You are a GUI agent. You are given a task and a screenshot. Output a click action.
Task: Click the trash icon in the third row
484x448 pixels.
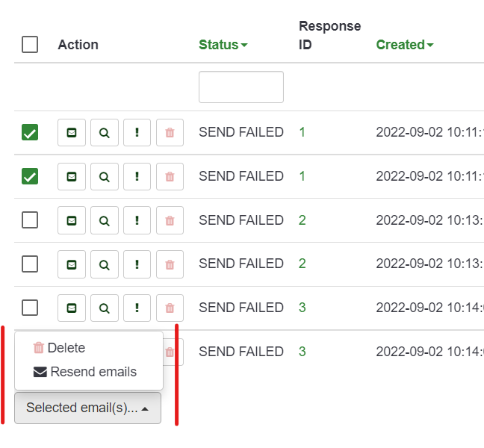pos(170,221)
